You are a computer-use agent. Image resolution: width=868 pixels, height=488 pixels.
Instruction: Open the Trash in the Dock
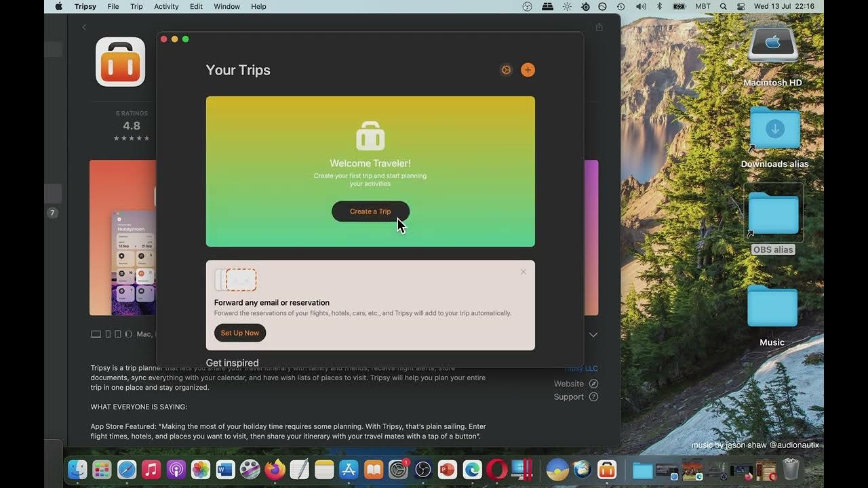click(x=791, y=469)
